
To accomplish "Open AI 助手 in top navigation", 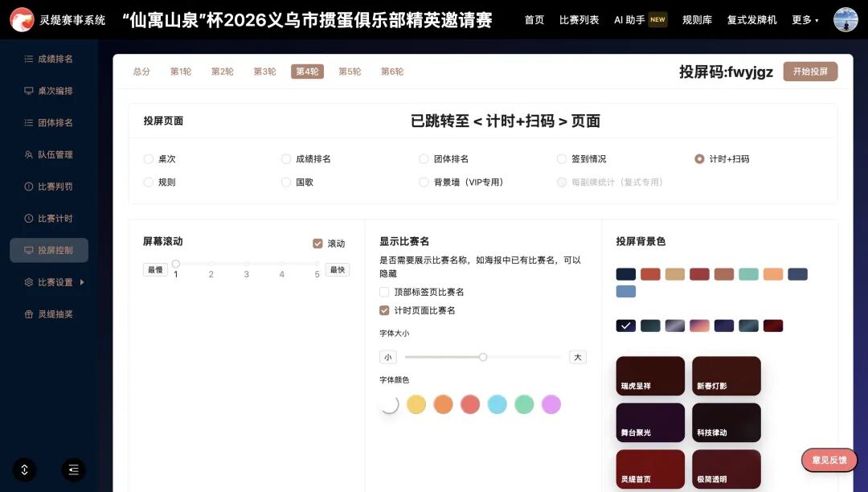I will pyautogui.click(x=629, y=20).
